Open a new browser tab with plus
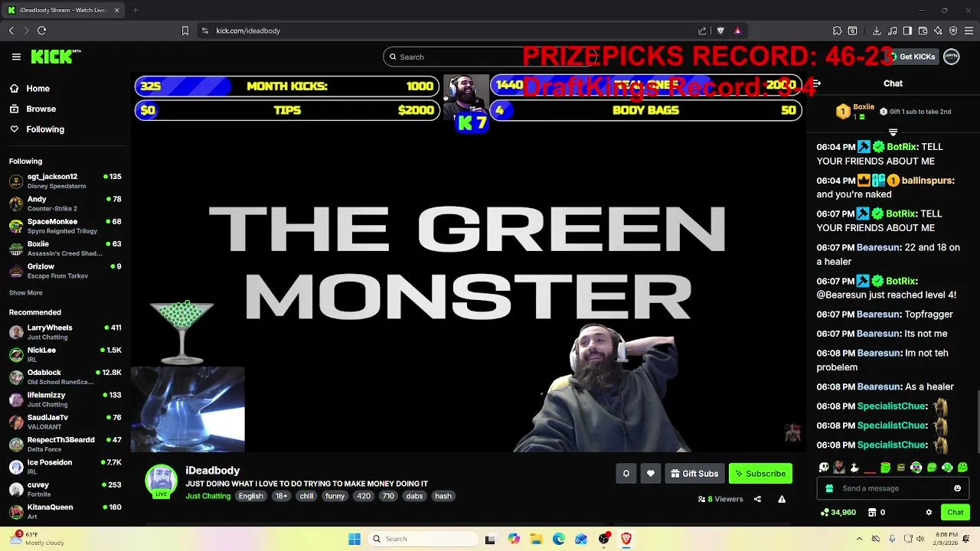This screenshot has height=551, width=980. [135, 10]
